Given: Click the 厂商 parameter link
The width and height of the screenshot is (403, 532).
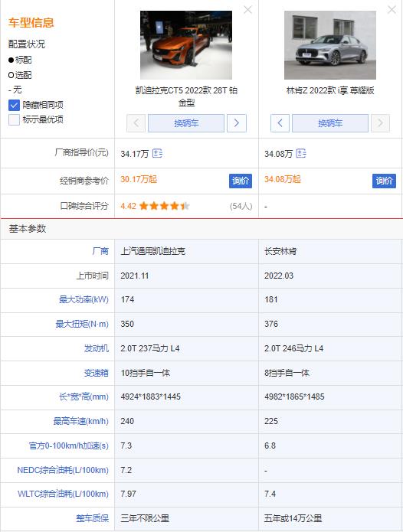Looking at the screenshot, I should [100, 251].
